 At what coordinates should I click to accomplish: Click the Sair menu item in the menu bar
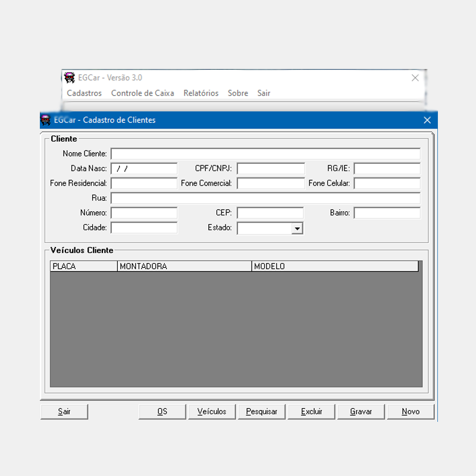pos(264,93)
